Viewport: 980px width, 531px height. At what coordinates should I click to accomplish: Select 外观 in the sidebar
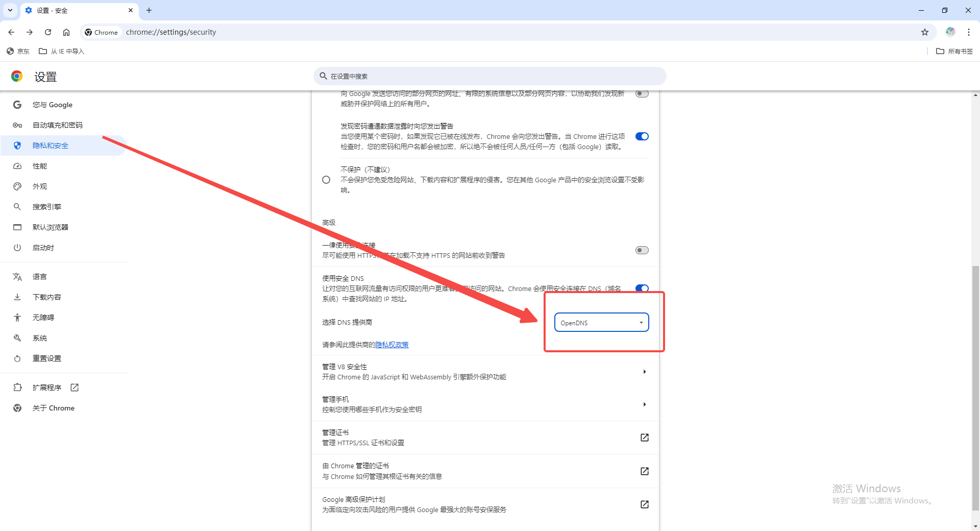tap(64, 186)
